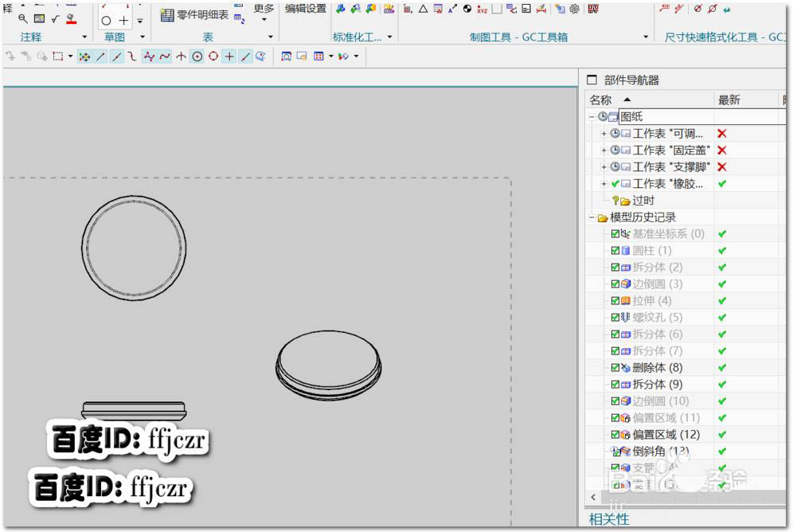Viewport: 793px width, 532px height.
Task: Click the teal return arrow in dimension tools
Action: (727, 9)
